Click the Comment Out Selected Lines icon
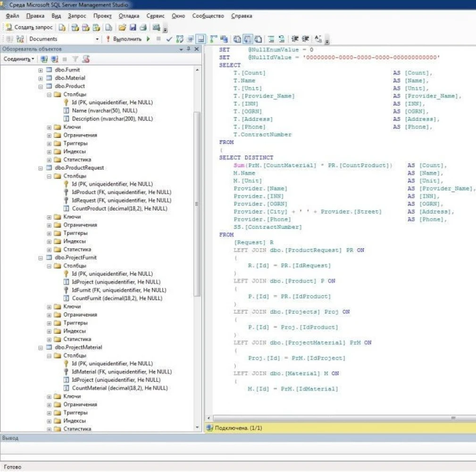The height and width of the screenshot is (472, 476). click(x=271, y=39)
